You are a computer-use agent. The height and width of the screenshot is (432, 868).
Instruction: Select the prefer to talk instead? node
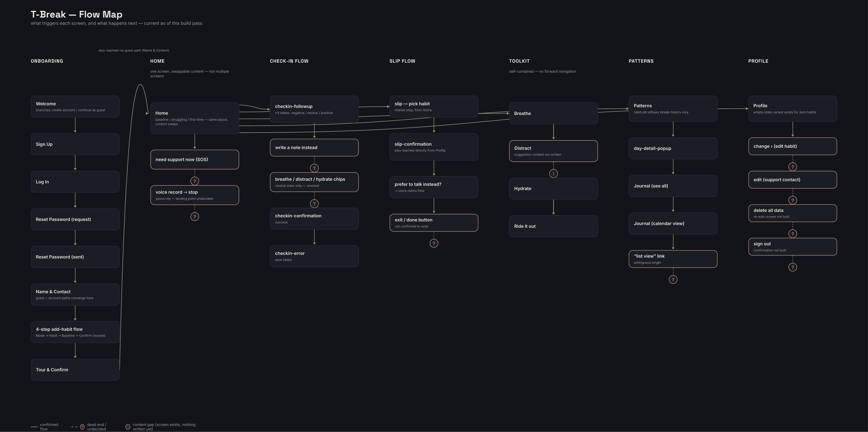click(434, 187)
